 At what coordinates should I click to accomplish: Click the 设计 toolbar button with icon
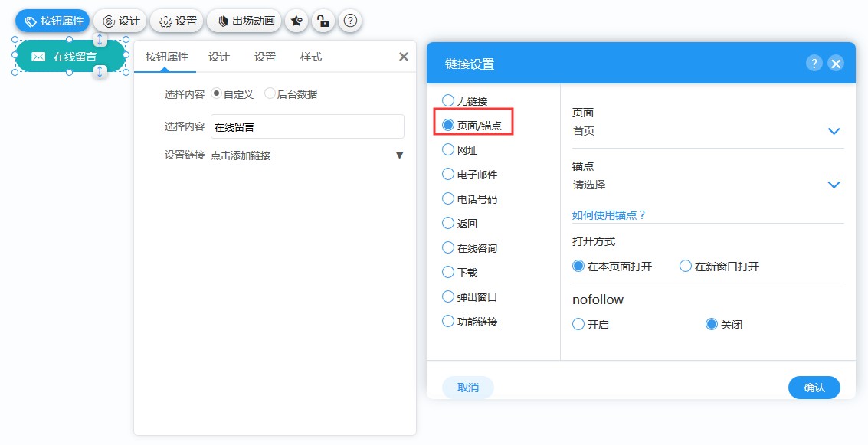click(x=120, y=21)
